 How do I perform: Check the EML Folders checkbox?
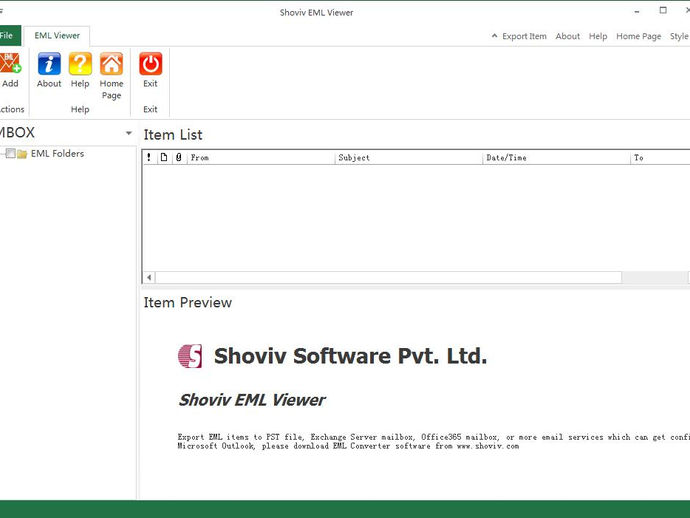tap(11, 153)
